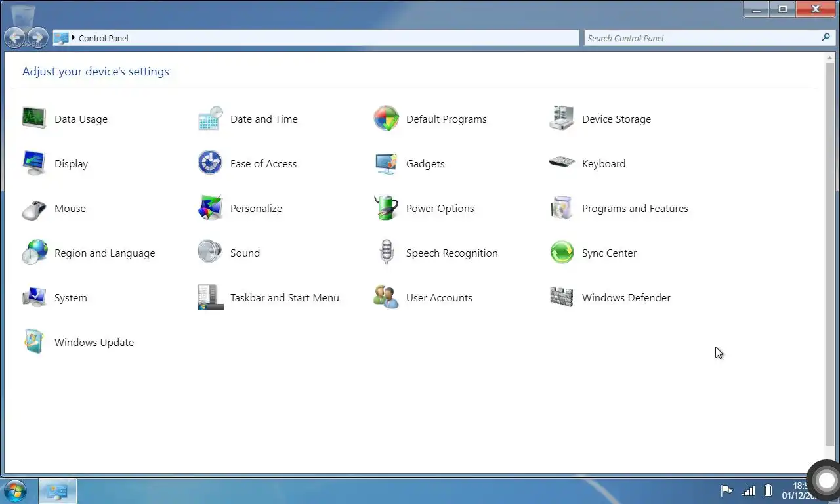Open the Region and Language globe icon
This screenshot has width=840, height=504.
tap(34, 253)
